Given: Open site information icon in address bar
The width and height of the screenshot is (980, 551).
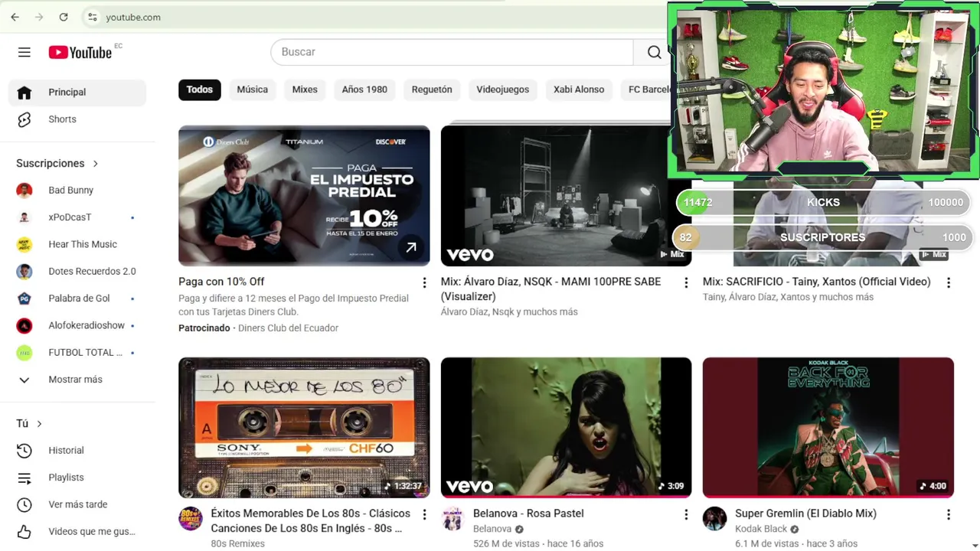Looking at the screenshot, I should click(x=92, y=17).
